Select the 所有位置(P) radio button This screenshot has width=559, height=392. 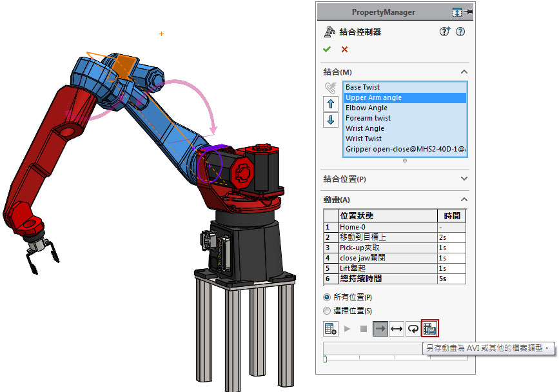pos(327,297)
